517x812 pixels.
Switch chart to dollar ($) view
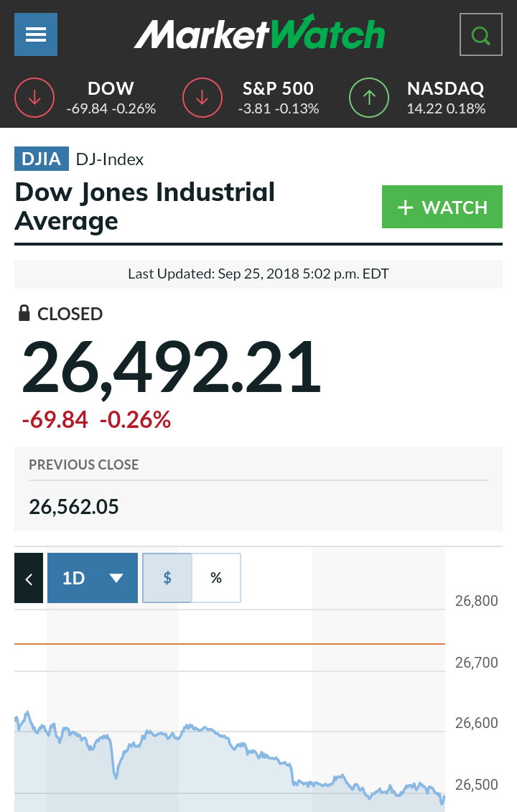pyautogui.click(x=167, y=578)
